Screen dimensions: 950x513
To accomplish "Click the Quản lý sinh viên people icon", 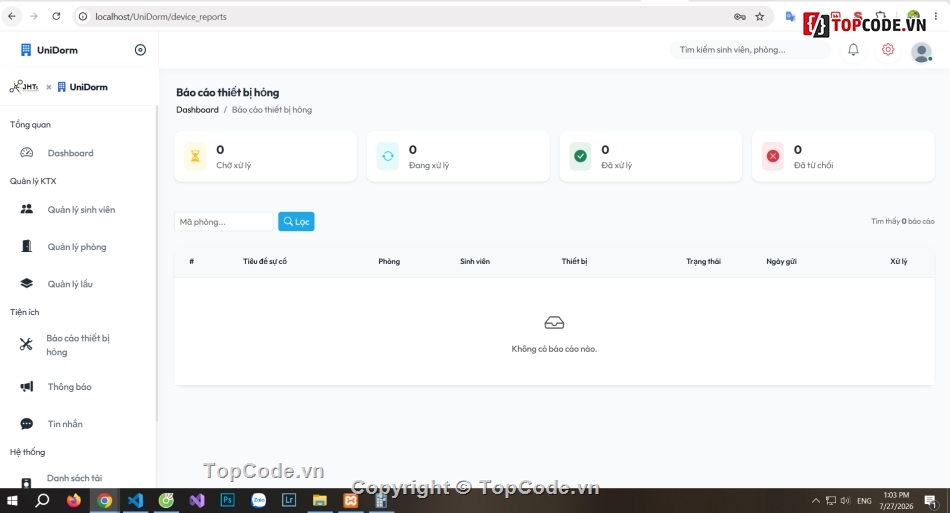I will tap(27, 209).
